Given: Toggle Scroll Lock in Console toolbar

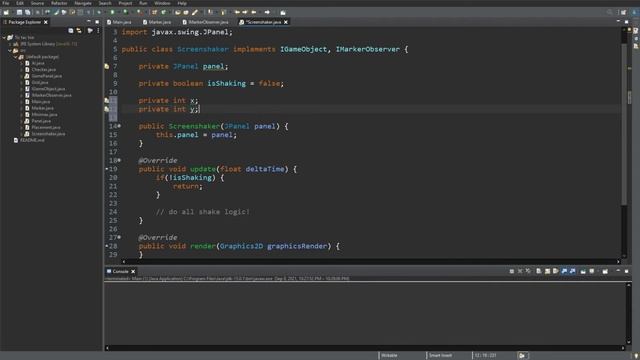Looking at the screenshot, I should pos(547,271).
